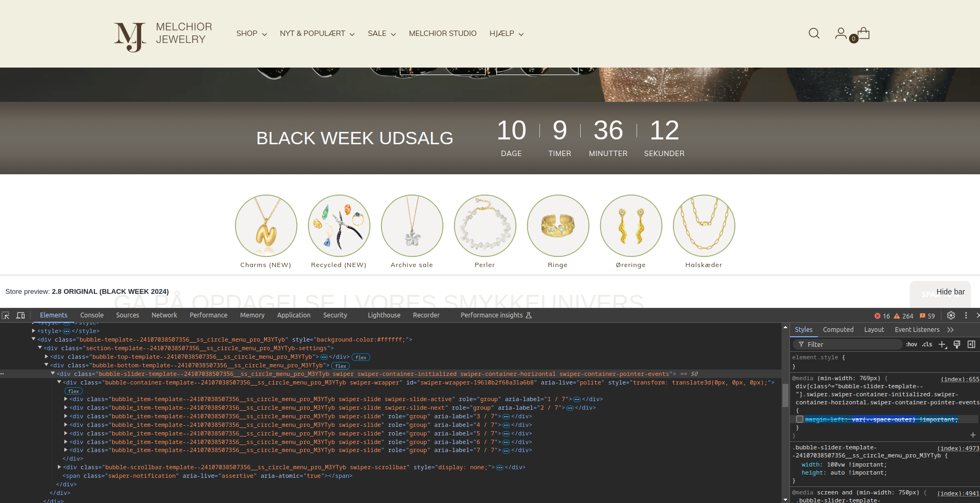Viewport: 980px width, 503px height.
Task: Expand the NYT & POPULÆRT dropdown menu
Action: coord(317,33)
